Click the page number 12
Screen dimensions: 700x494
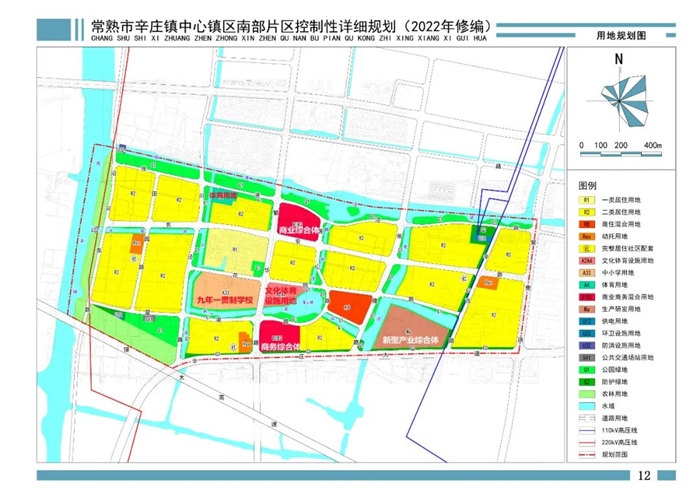(643, 475)
